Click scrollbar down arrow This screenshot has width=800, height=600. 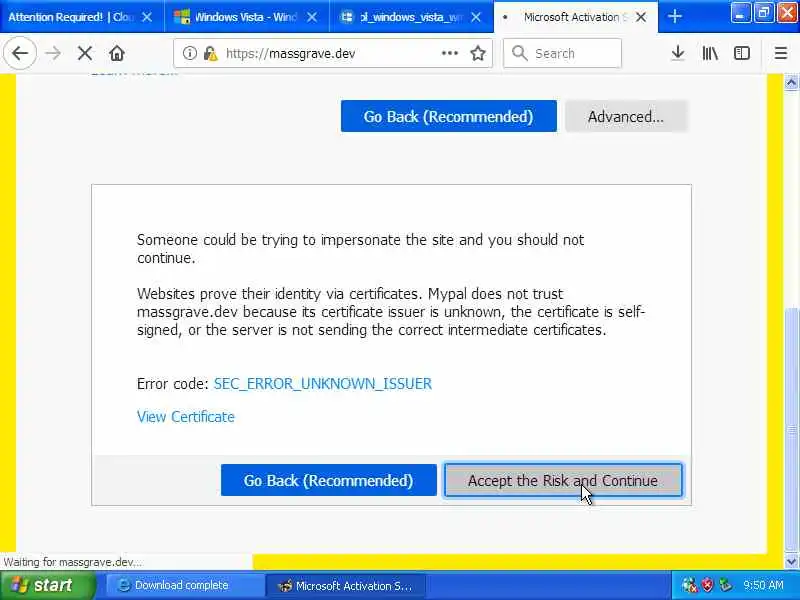tap(791, 562)
